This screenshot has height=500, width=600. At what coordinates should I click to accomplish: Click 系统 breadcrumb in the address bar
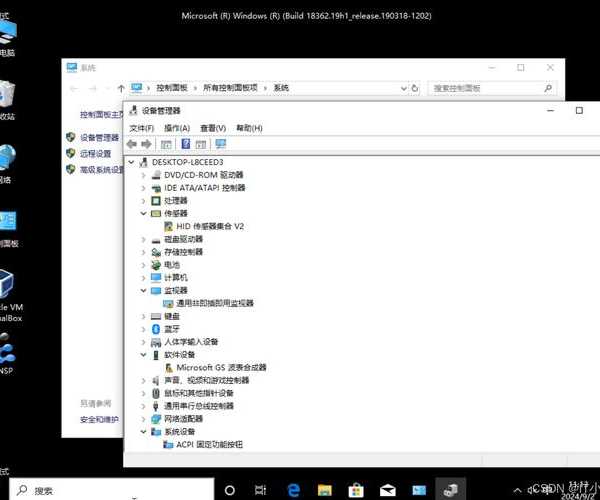click(x=281, y=88)
